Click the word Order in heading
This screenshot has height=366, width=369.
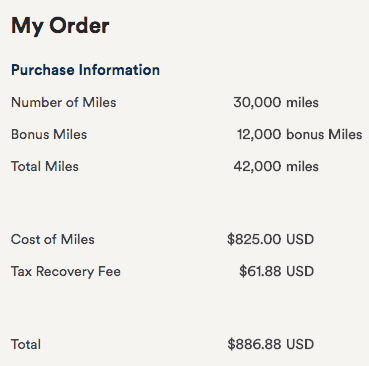click(80, 25)
